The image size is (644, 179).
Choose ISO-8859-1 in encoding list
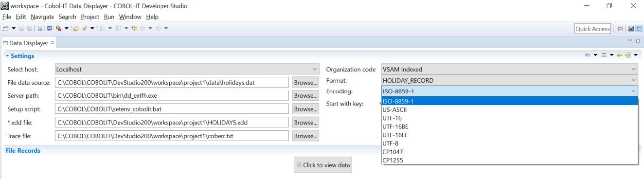509,101
